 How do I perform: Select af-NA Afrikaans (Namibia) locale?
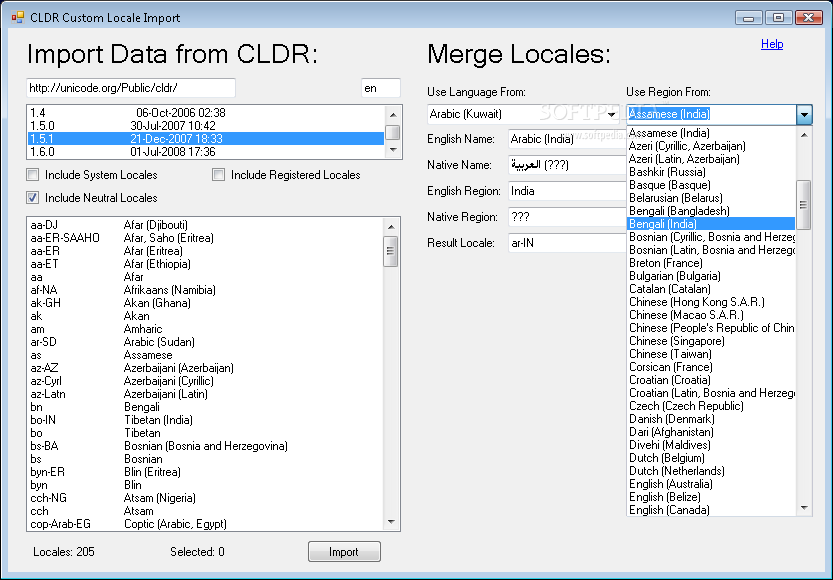pyautogui.click(x=206, y=289)
